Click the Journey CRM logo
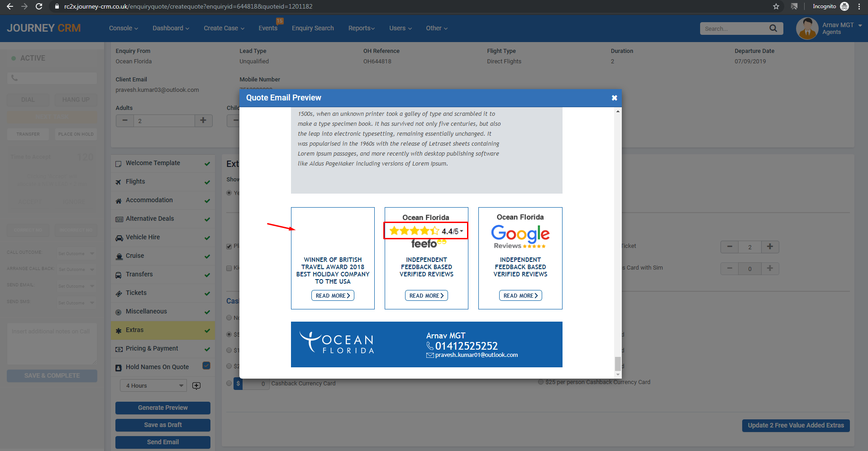 point(44,28)
